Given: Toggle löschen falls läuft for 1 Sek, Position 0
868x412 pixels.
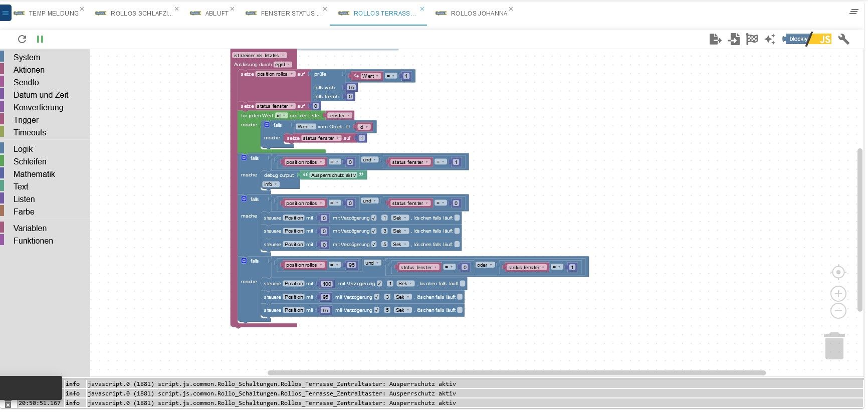Looking at the screenshot, I should (x=457, y=218).
